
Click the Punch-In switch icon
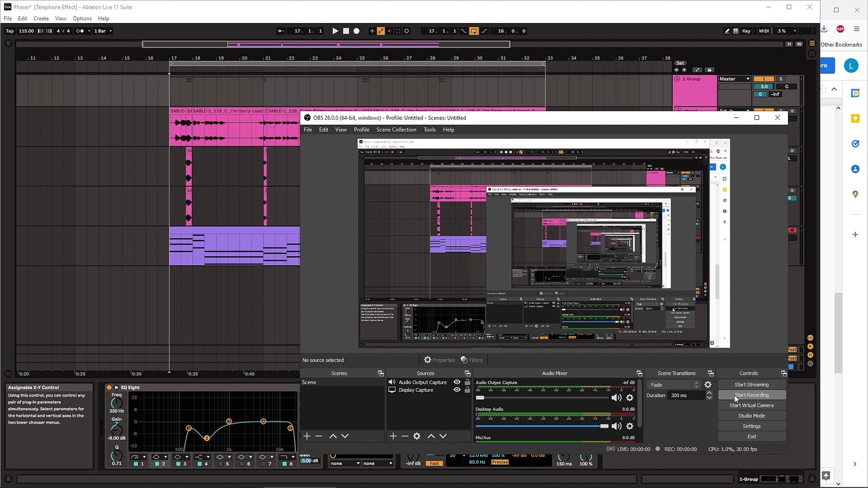[x=464, y=31]
